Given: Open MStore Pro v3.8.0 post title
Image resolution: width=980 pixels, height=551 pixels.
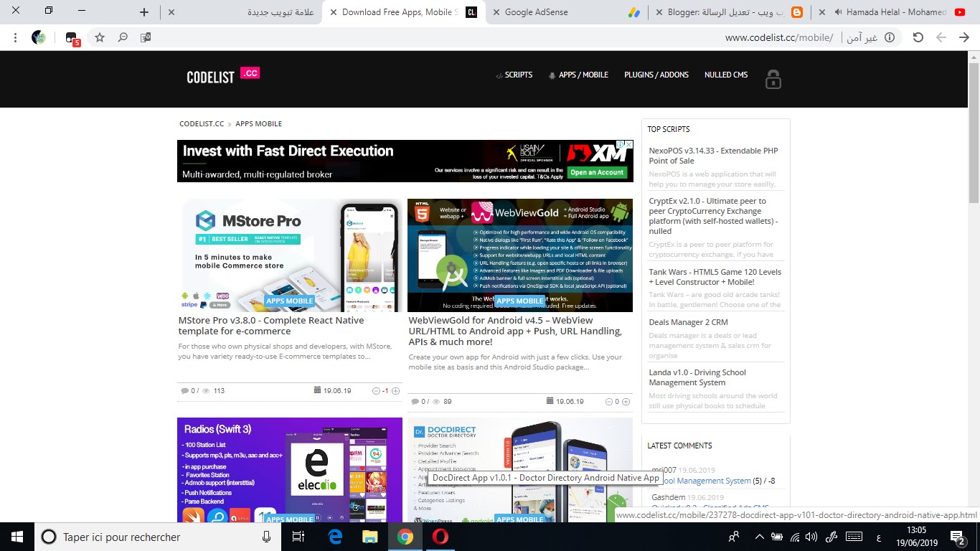Looking at the screenshot, I should [271, 326].
